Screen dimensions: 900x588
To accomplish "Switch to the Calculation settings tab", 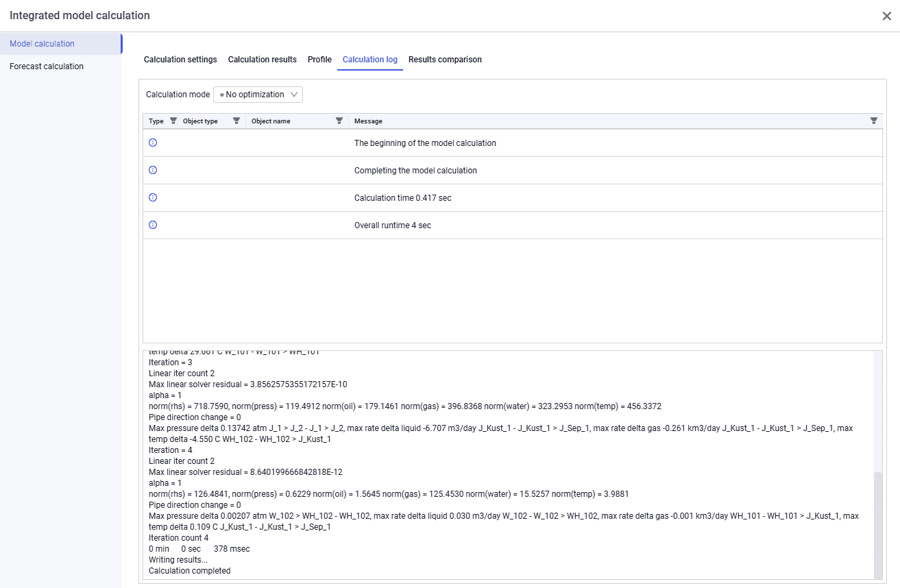I will coord(180,60).
